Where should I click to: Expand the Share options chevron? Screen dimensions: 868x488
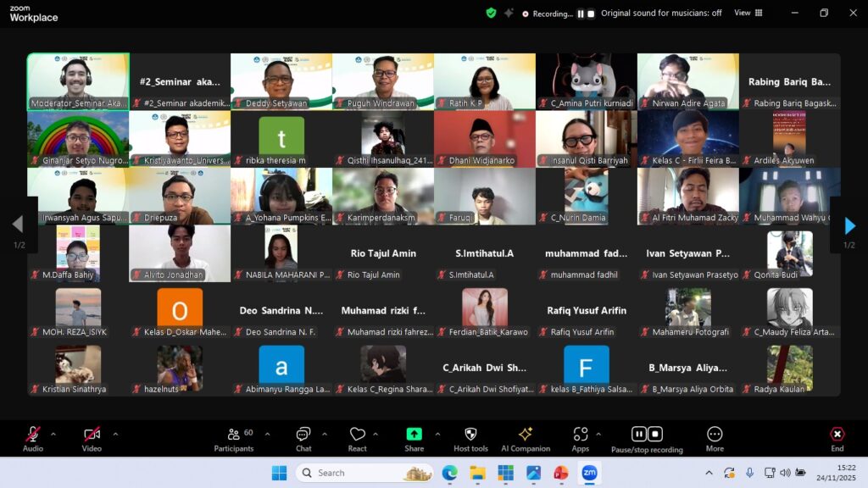437,435
